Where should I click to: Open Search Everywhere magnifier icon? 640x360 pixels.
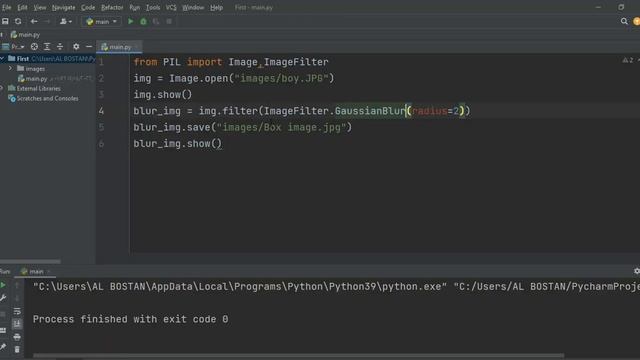[624, 21]
